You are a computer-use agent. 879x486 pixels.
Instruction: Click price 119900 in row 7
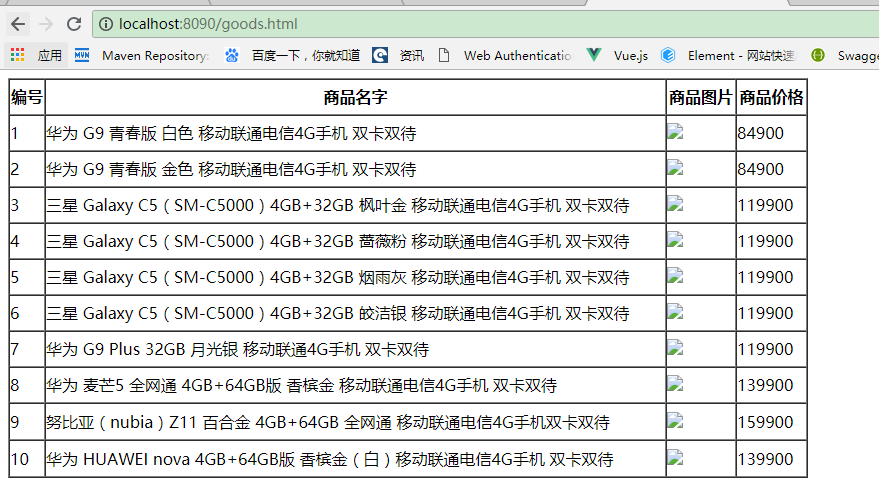tap(766, 349)
